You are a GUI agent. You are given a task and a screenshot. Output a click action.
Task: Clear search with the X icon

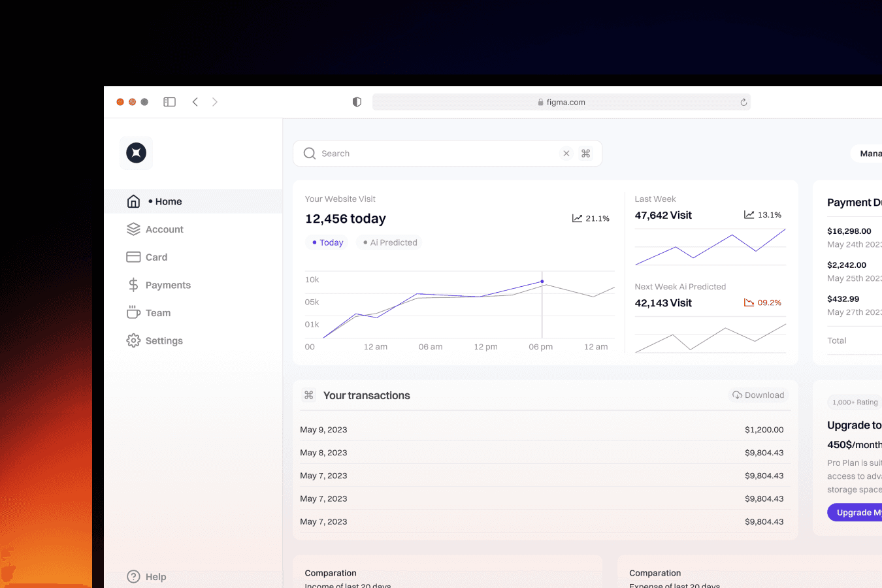coord(566,154)
